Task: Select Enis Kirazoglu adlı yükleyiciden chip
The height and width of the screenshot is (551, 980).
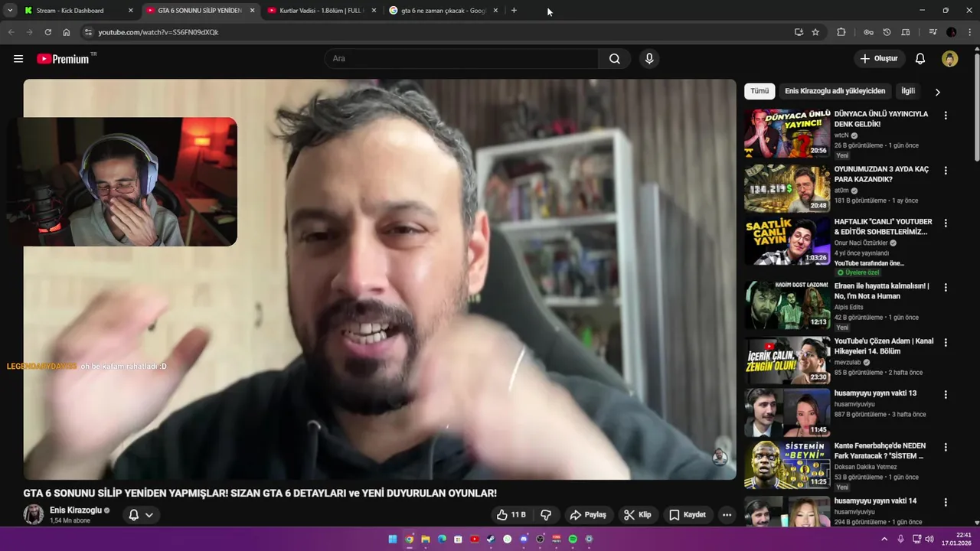Action: [x=835, y=91]
